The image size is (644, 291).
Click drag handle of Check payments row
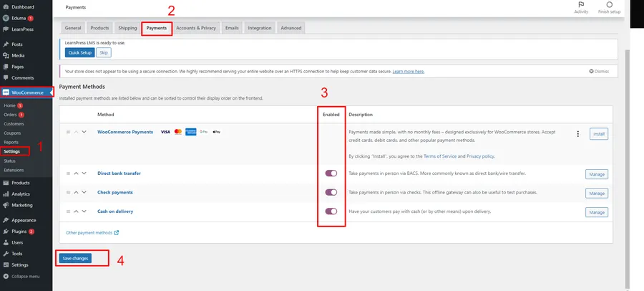[68, 192]
